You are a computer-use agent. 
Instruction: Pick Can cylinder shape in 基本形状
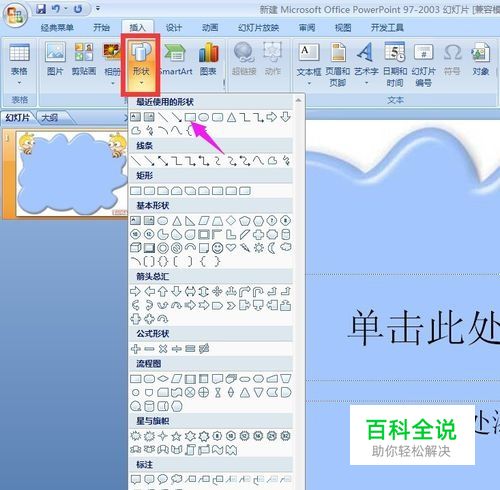[286, 234]
